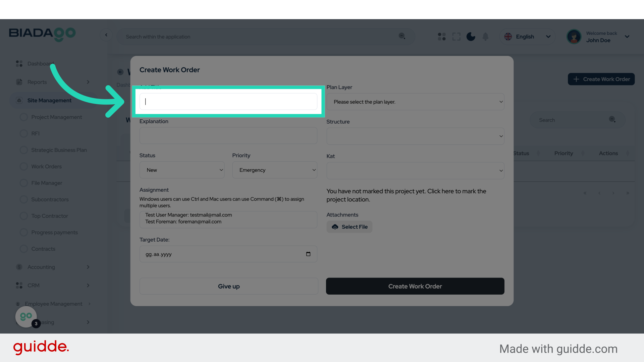The width and height of the screenshot is (644, 362).
Task: Open the apps grid icon
Action: 442,37
